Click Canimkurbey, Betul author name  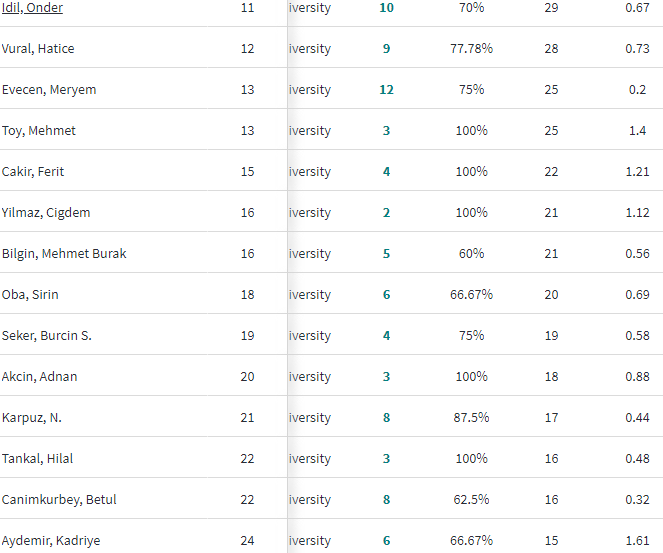(x=59, y=500)
